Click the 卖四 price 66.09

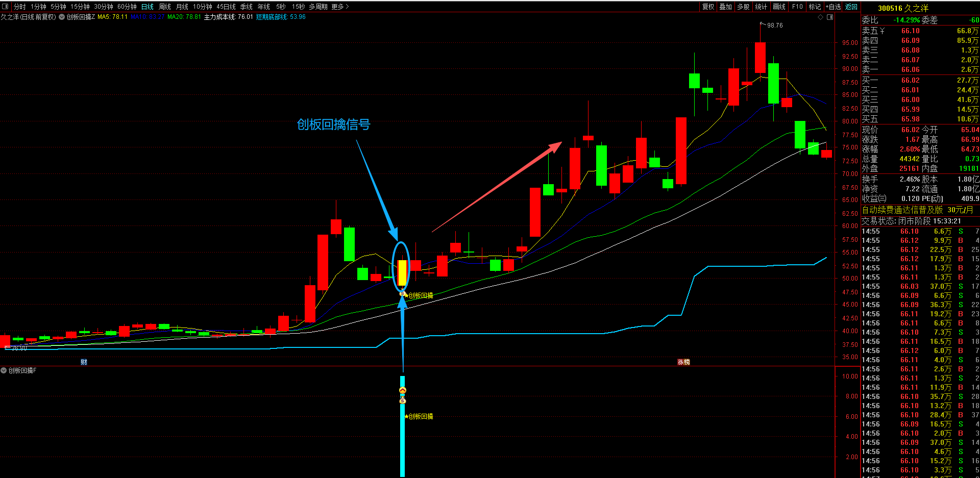(910, 41)
